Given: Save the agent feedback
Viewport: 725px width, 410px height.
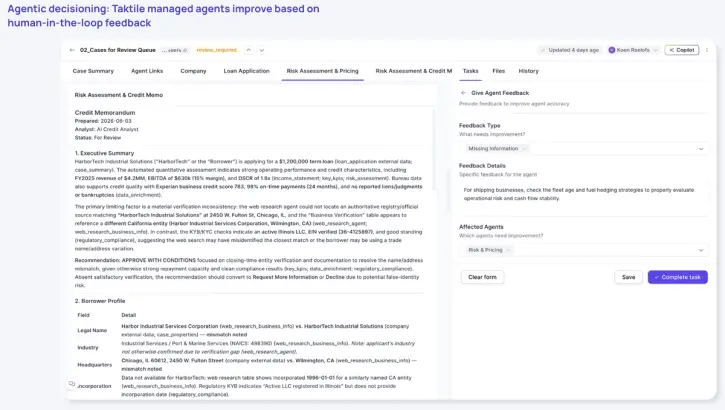Looking at the screenshot, I should coord(628,277).
